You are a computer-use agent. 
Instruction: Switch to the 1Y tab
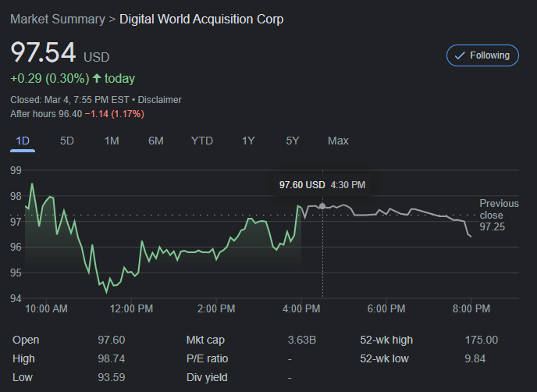pyautogui.click(x=248, y=141)
